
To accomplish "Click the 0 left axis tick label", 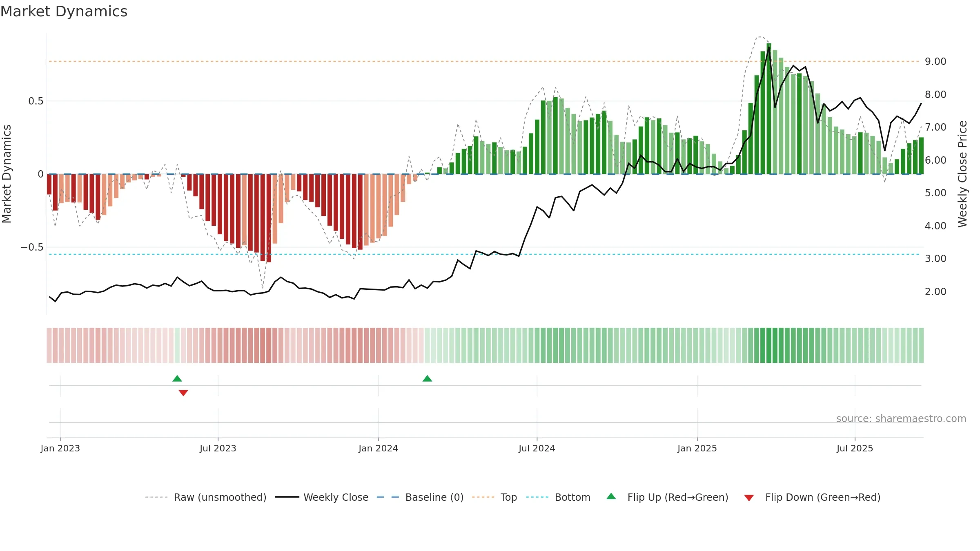I will pyautogui.click(x=40, y=174).
